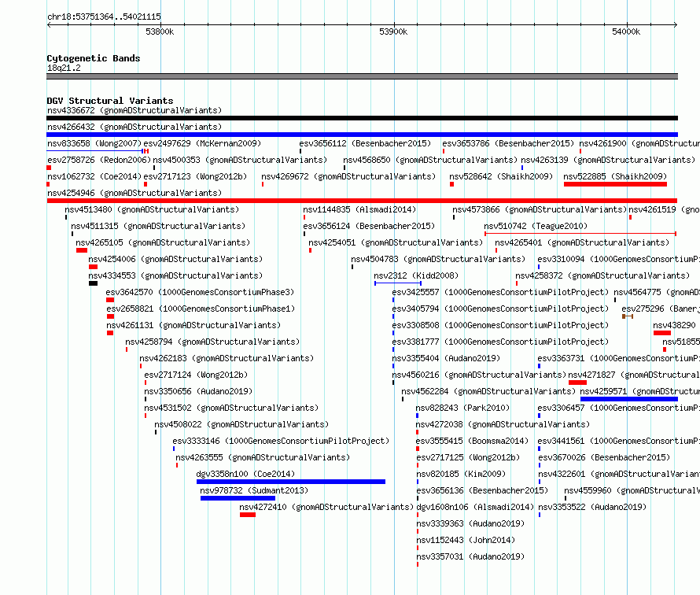The height and width of the screenshot is (595, 700).
Task: Click the esv3405794 label
Action: coord(500,309)
